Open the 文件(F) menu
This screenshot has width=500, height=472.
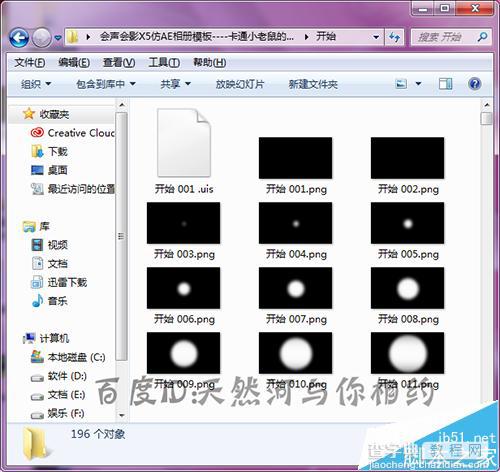click(x=30, y=62)
